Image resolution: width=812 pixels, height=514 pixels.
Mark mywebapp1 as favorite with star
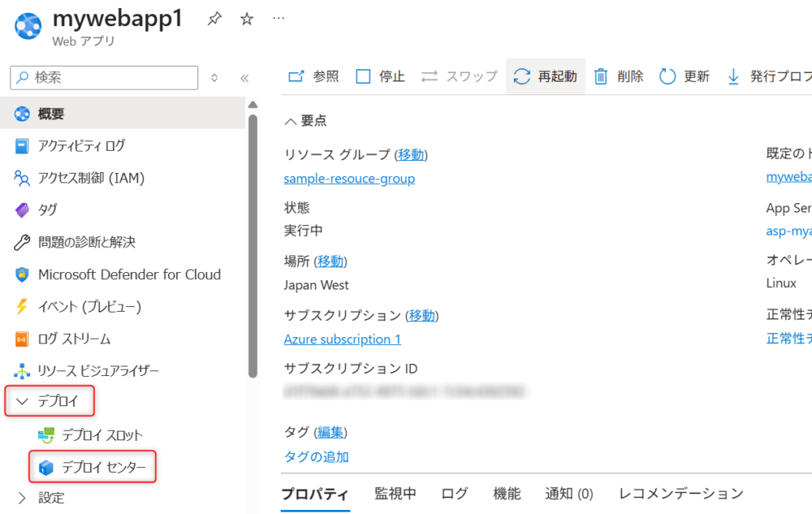(247, 19)
